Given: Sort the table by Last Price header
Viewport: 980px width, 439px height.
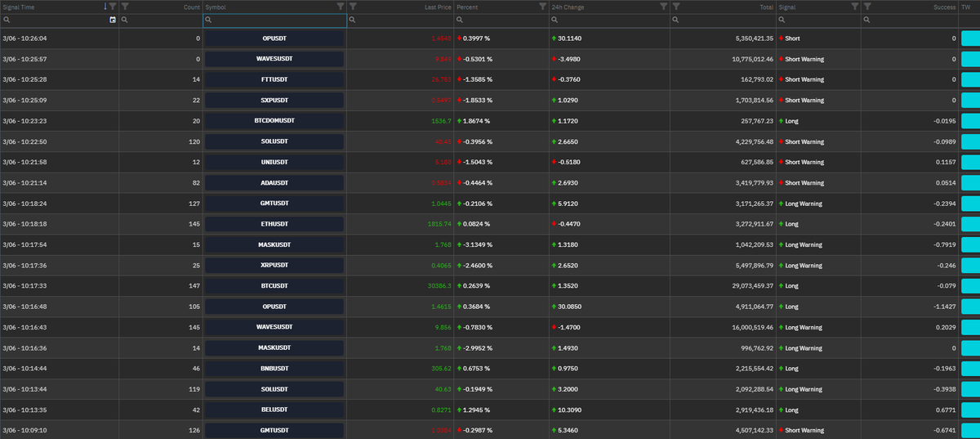Looking at the screenshot, I should 438,7.
